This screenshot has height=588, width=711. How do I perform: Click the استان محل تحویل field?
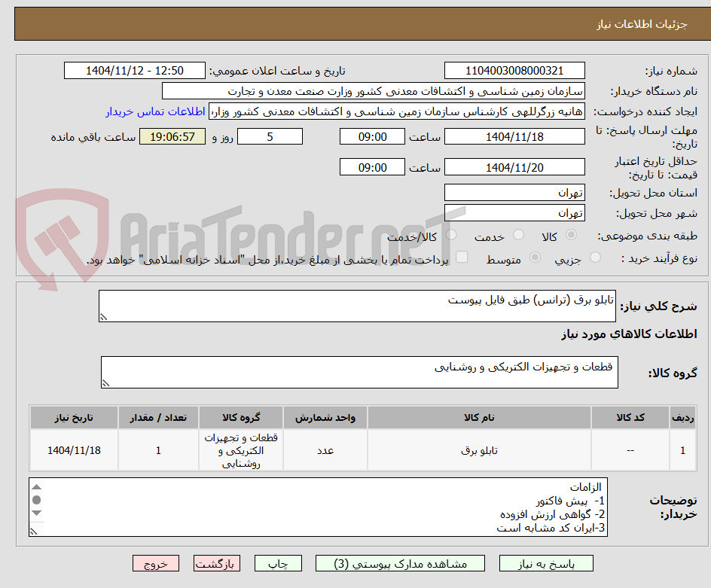(514, 193)
